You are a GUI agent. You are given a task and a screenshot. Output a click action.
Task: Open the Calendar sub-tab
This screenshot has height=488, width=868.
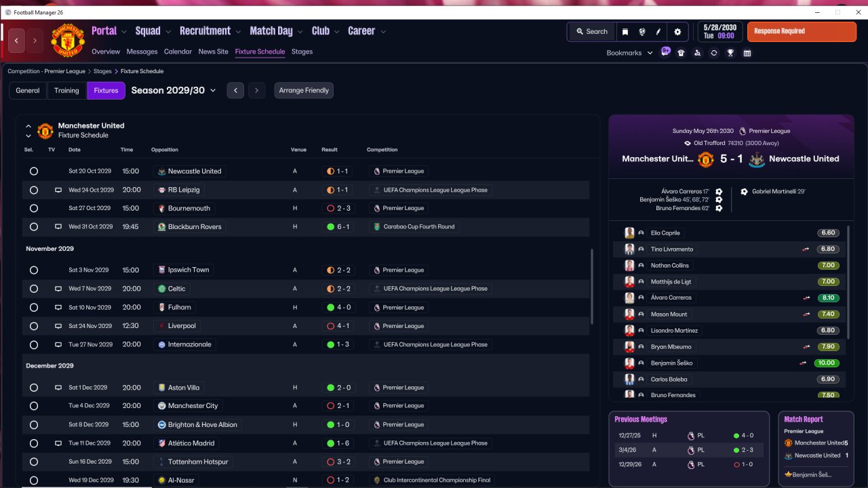coord(178,52)
